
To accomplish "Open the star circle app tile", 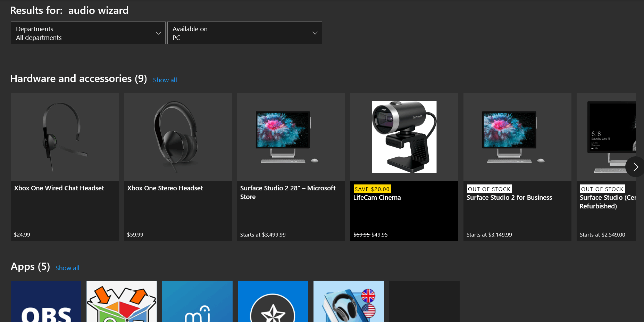I will [273, 301].
